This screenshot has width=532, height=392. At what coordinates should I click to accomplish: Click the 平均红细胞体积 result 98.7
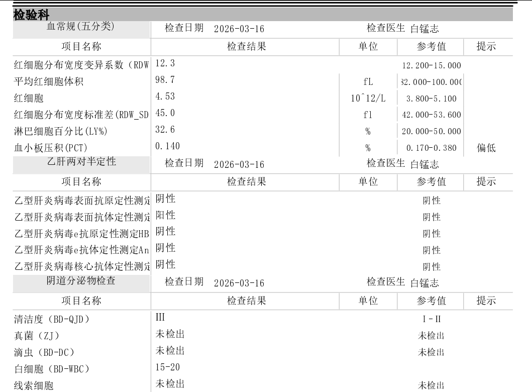[165, 80]
